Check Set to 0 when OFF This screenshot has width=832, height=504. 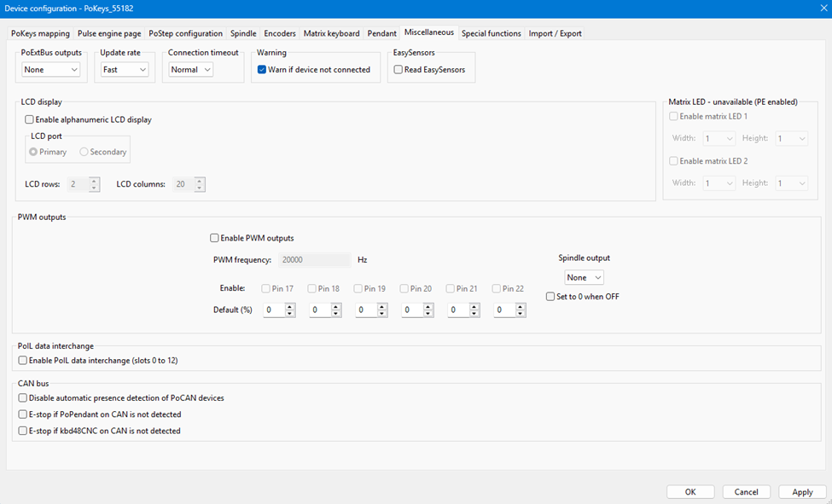(551, 297)
